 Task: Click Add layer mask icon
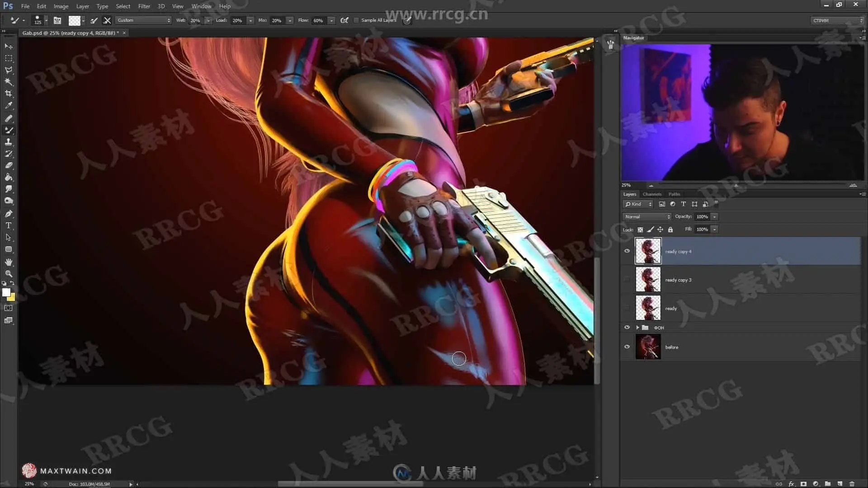(803, 483)
